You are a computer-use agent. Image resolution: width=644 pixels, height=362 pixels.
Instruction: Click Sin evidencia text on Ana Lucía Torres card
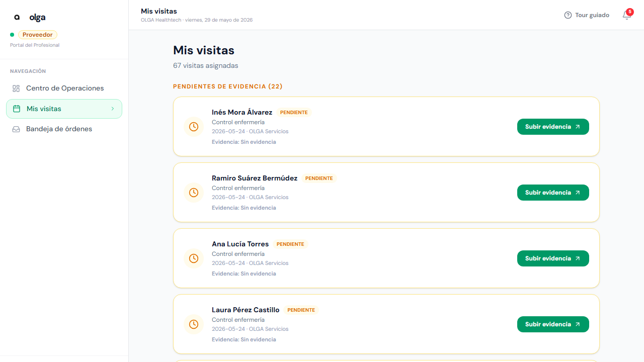tap(258, 274)
